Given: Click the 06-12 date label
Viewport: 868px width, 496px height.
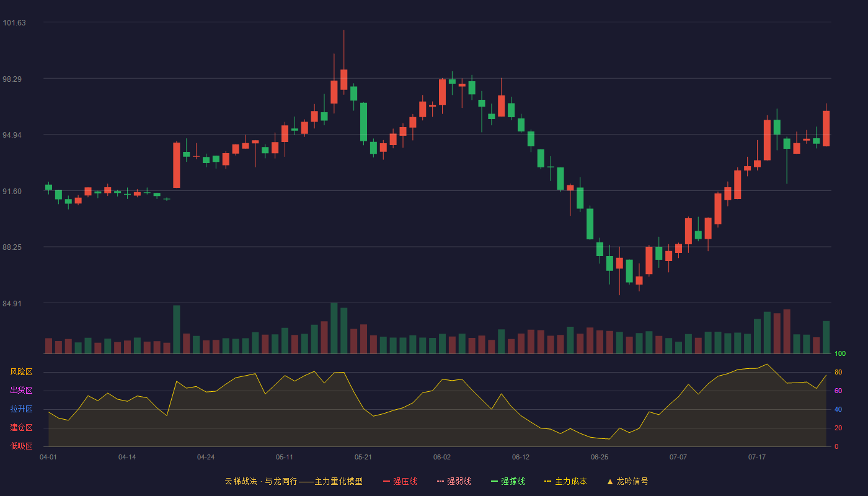Looking at the screenshot, I should click(521, 457).
